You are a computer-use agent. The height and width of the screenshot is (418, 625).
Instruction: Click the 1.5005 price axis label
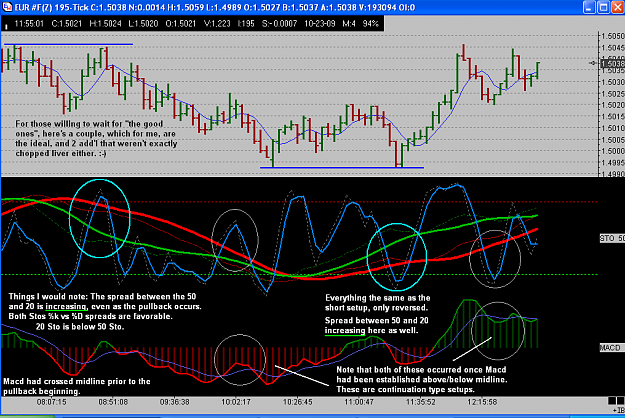click(x=612, y=140)
